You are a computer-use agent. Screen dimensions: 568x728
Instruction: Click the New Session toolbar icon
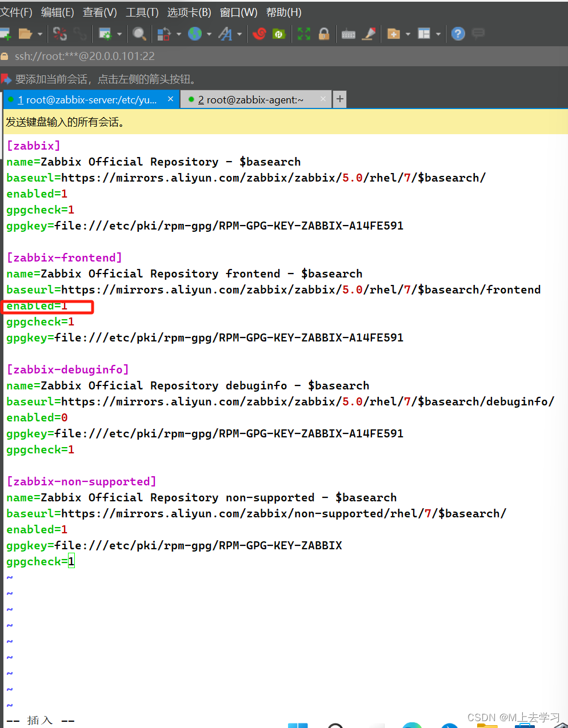[x=5, y=34]
